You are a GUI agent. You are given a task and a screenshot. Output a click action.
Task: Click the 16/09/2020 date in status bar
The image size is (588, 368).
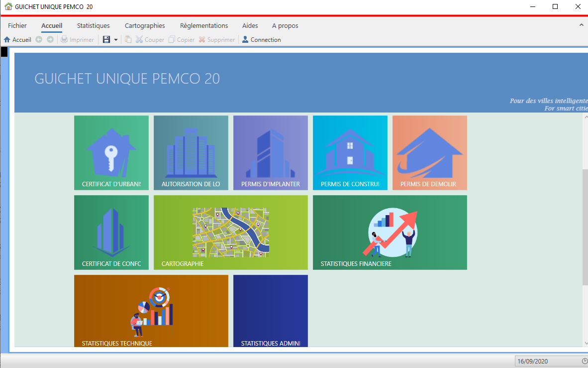(532, 361)
